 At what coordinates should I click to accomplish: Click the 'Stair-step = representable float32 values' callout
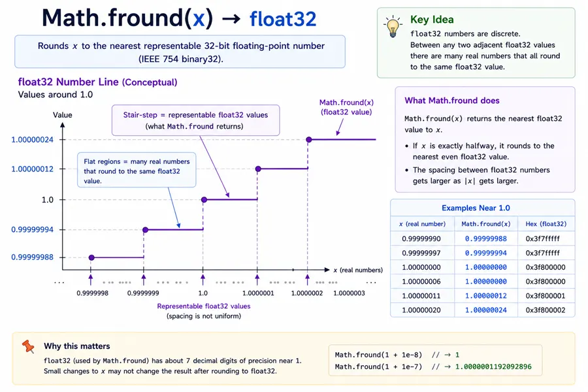coord(195,120)
